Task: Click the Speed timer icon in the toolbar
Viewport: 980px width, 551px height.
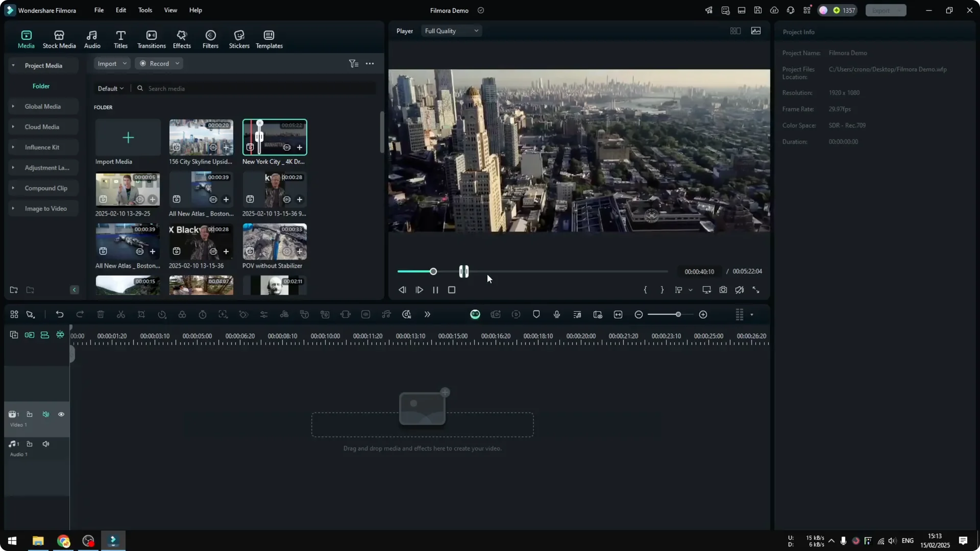Action: (x=203, y=314)
